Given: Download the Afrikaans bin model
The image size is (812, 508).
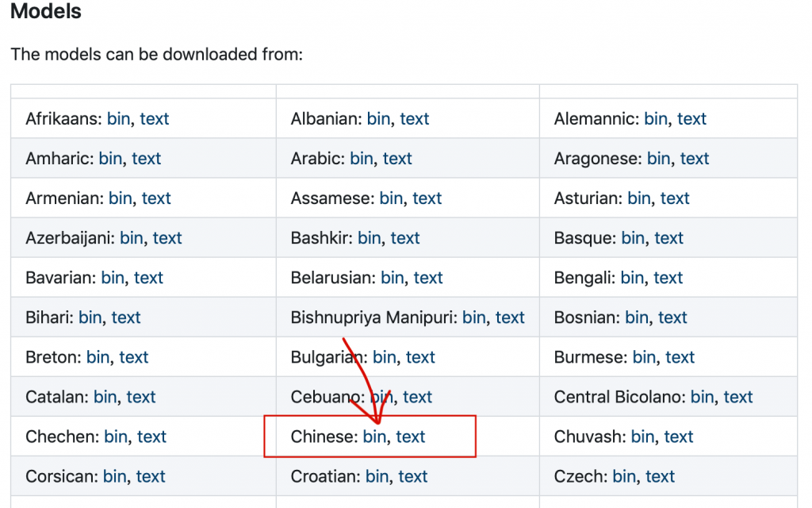Looking at the screenshot, I should [x=118, y=119].
